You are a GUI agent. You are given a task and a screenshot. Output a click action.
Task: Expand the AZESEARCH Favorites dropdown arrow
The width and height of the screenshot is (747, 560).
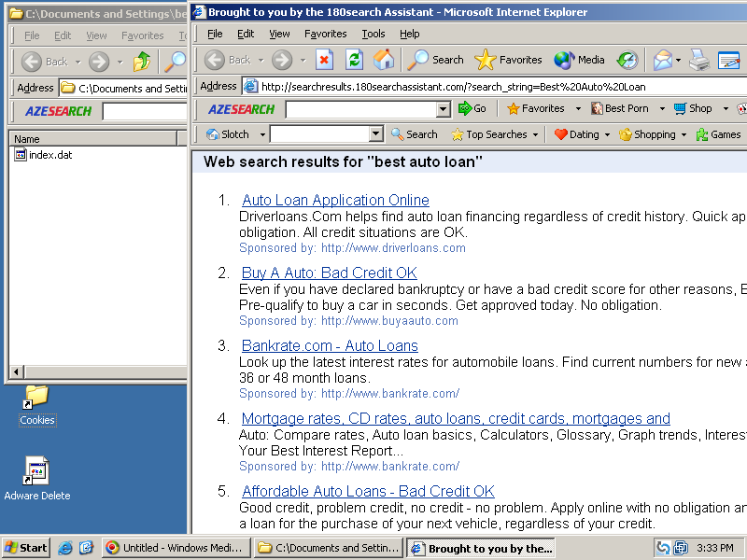coord(578,109)
